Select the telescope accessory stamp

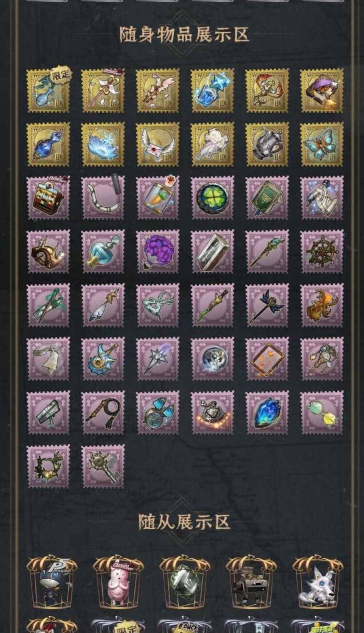point(49,413)
